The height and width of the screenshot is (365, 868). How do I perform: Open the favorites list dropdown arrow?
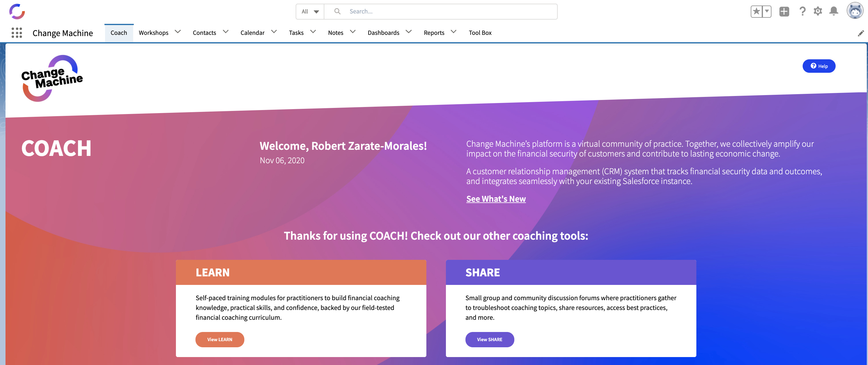click(x=767, y=12)
